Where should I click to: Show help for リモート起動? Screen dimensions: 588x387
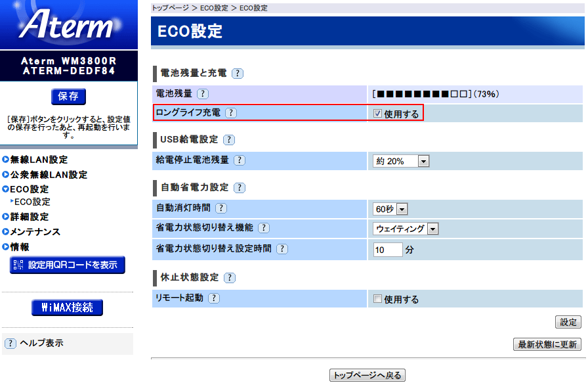click(x=214, y=298)
